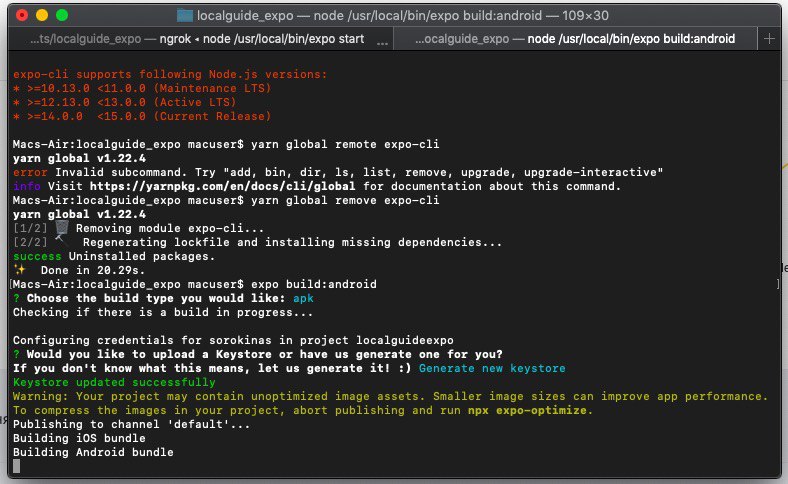
Task: Click the 'error Invalid subcommand' line
Action: [x=338, y=172]
